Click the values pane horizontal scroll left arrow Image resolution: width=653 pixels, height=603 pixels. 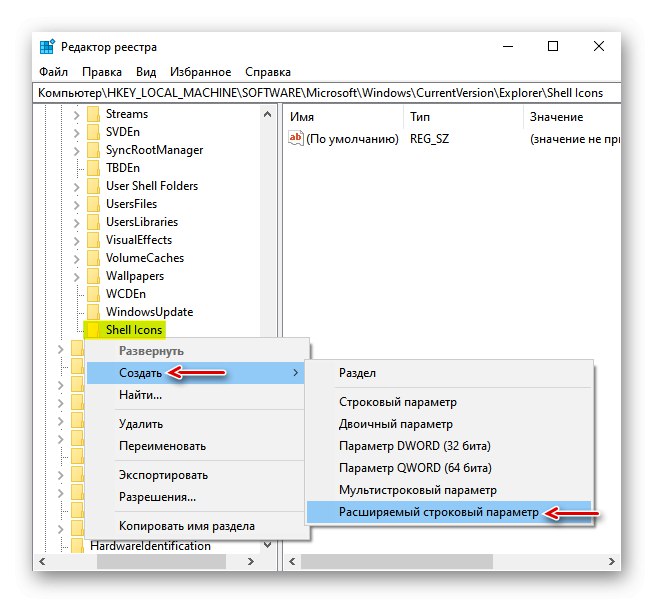[x=292, y=561]
